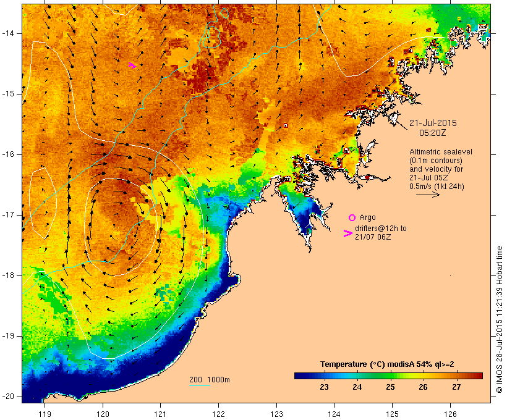Click the cyan isobath legend line
Viewport: 507px width, 420px height.
coord(200,385)
